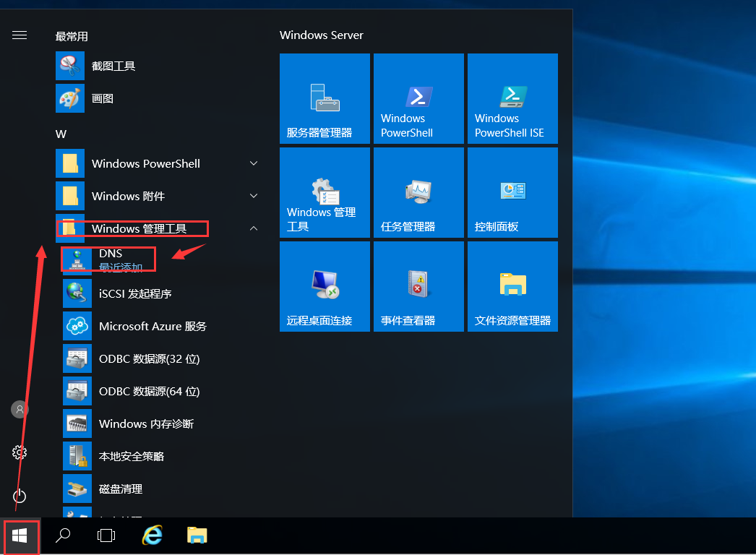Open the ODBC 数据源(32 位) icon
The height and width of the screenshot is (555, 756).
coord(77,358)
